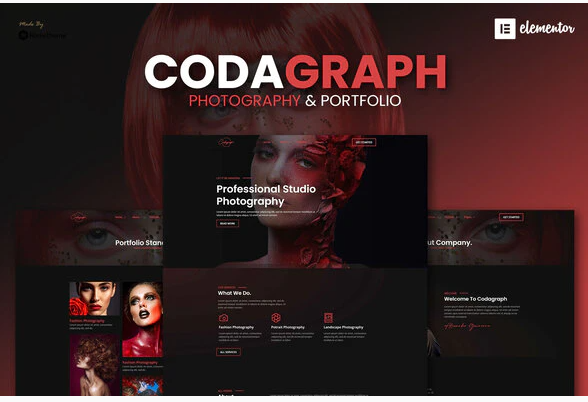Click the red signature in right mockup

tap(467, 327)
